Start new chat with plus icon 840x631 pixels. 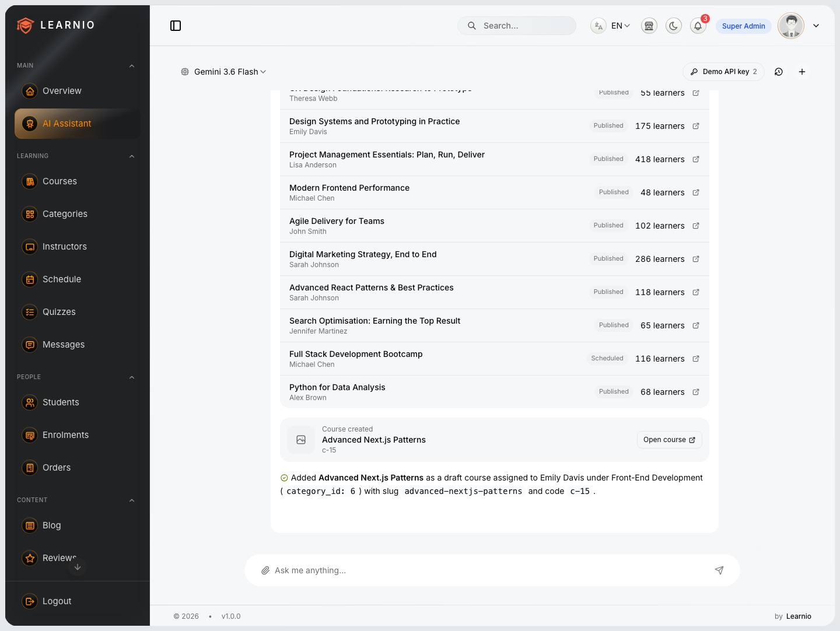pos(802,72)
